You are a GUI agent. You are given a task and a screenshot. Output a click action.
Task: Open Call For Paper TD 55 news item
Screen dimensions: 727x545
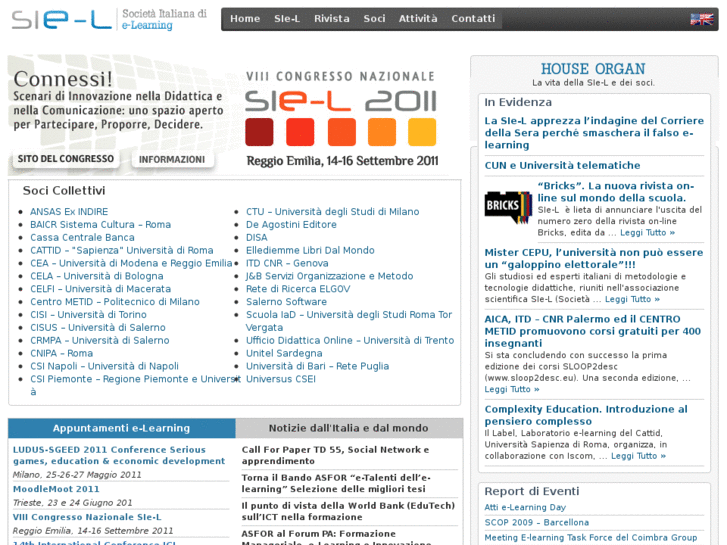pyautogui.click(x=335, y=455)
